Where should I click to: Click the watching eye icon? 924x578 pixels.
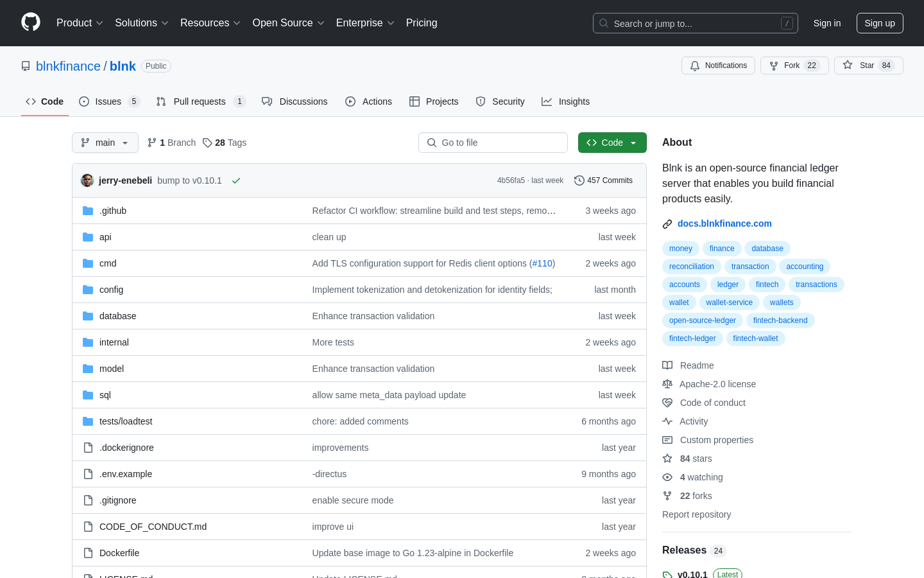tap(667, 477)
